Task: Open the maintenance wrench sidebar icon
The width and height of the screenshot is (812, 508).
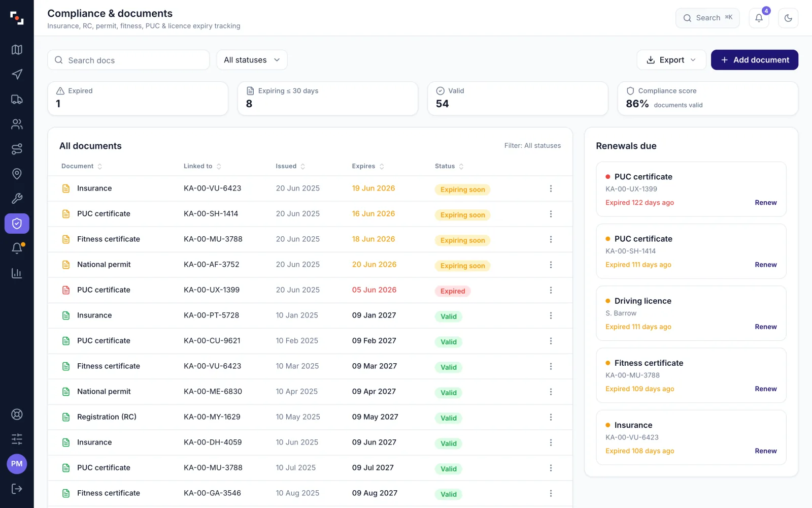Action: click(x=17, y=199)
